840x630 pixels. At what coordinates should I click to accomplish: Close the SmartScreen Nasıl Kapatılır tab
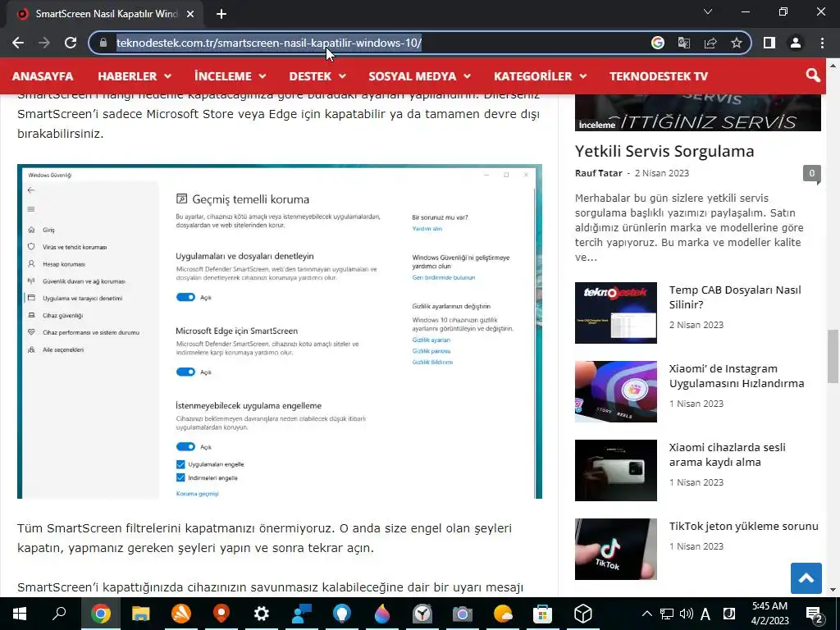point(190,14)
